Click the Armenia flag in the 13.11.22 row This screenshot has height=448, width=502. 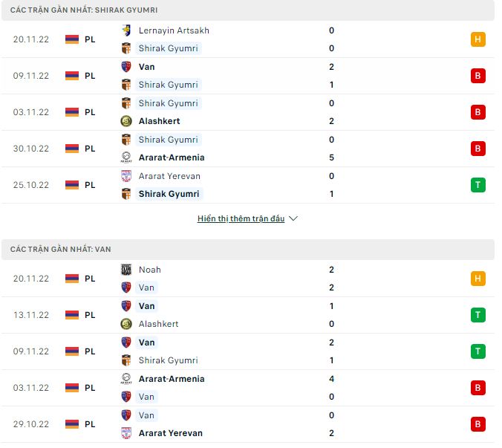(x=72, y=315)
